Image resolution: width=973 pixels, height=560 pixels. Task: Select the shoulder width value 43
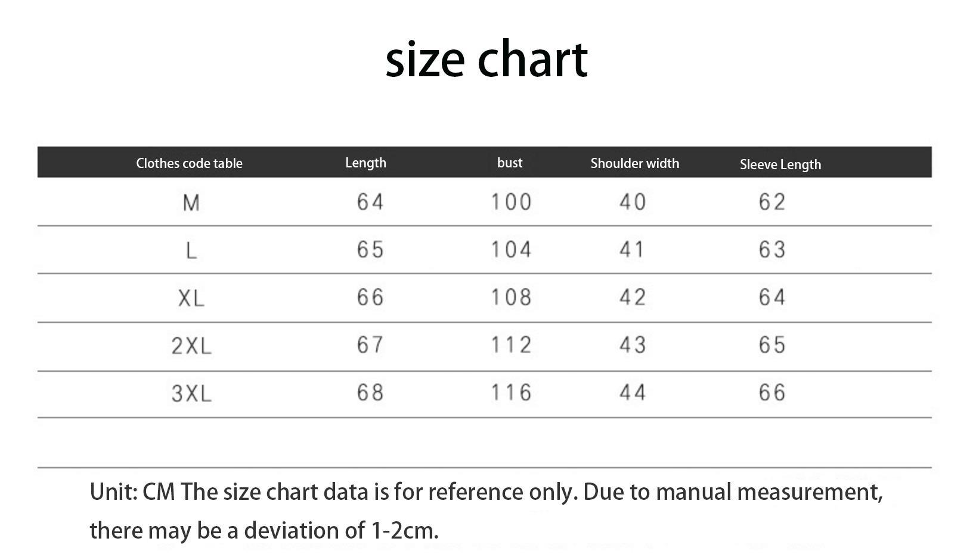[633, 345]
